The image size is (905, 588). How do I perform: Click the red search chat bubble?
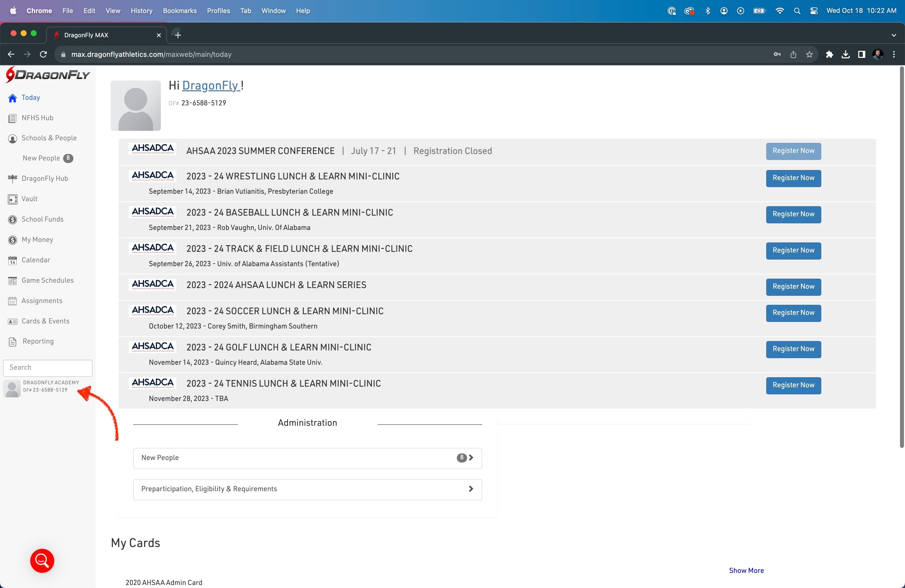[42, 560]
